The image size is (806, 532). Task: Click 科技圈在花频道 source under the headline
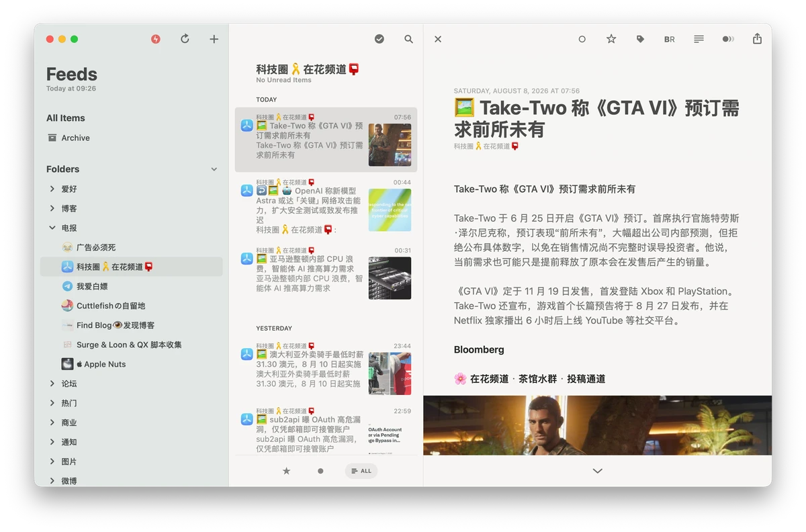tap(486, 146)
